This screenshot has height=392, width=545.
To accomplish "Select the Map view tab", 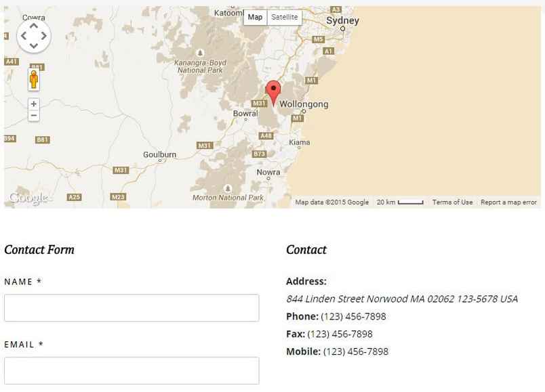I will pos(255,18).
